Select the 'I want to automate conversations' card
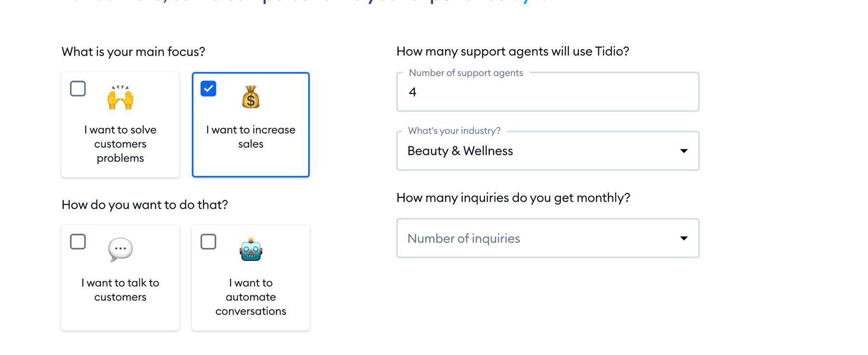 pyautogui.click(x=250, y=277)
